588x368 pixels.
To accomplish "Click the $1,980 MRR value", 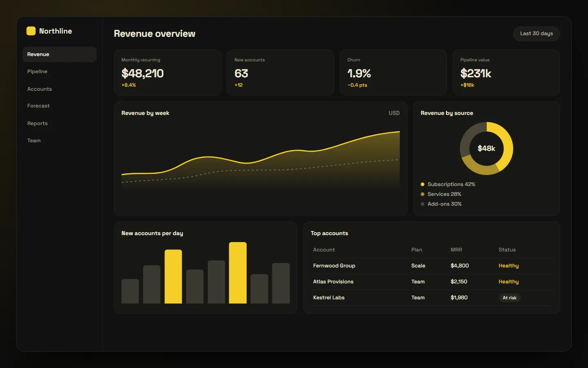I will pos(459,298).
